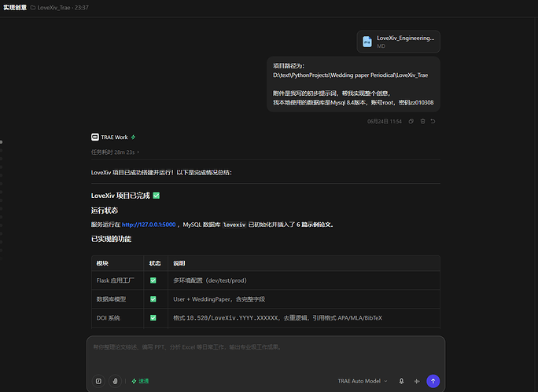Click the lovexiv inline code text

coord(234,225)
